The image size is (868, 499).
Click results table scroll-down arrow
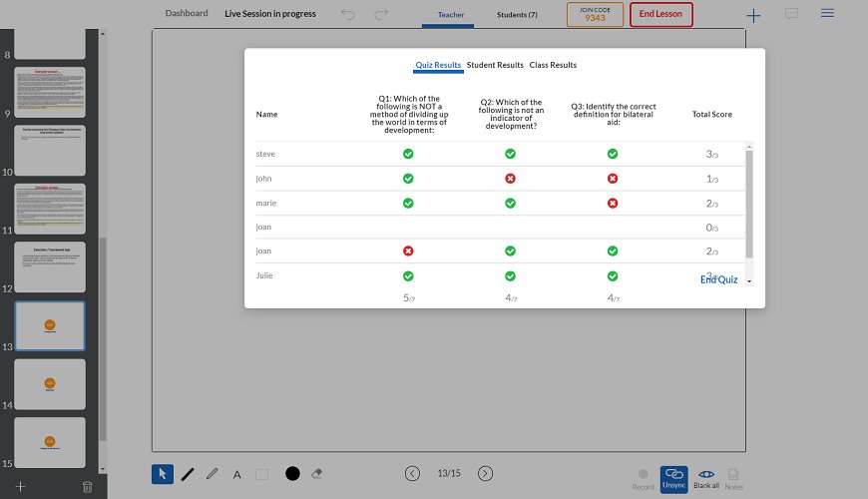coord(749,281)
